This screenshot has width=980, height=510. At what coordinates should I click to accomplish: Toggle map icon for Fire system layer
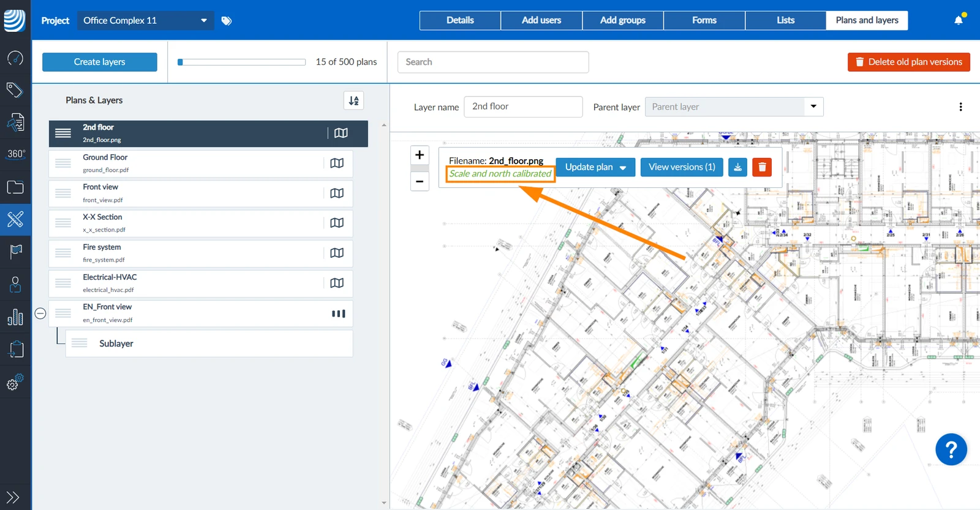tap(337, 253)
